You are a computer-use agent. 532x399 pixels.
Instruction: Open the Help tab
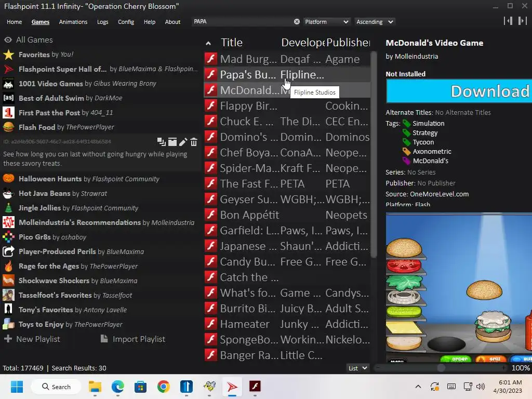[x=149, y=22]
